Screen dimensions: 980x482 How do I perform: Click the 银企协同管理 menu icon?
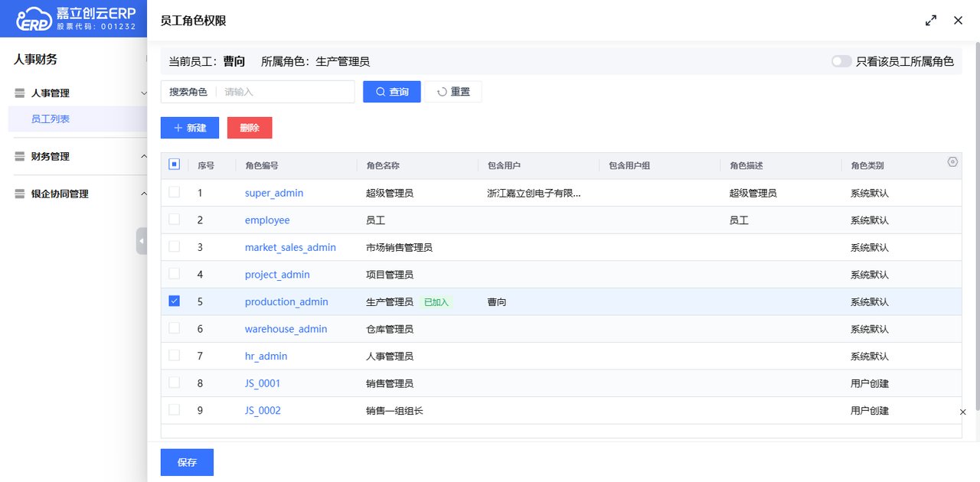[x=21, y=194]
